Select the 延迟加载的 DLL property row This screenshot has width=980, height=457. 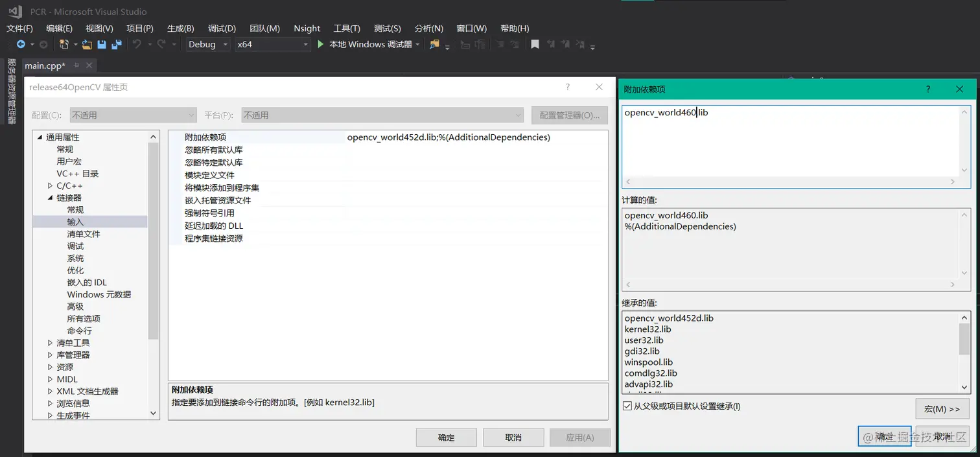[388, 226]
